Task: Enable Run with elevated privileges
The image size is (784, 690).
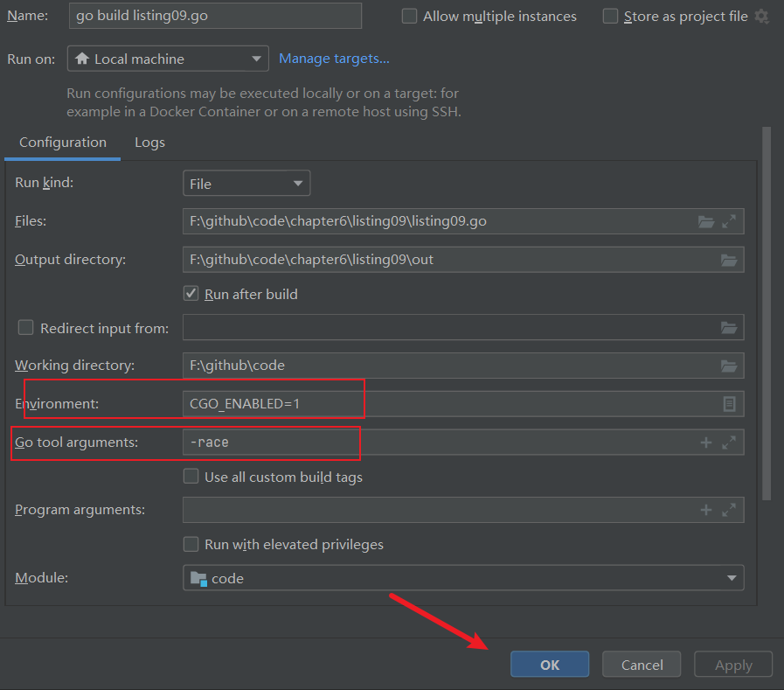Action: coord(191,544)
